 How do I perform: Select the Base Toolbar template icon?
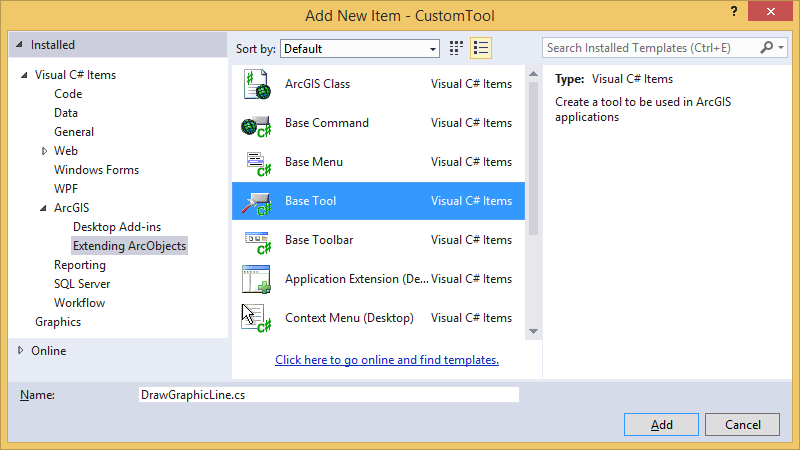coord(256,240)
